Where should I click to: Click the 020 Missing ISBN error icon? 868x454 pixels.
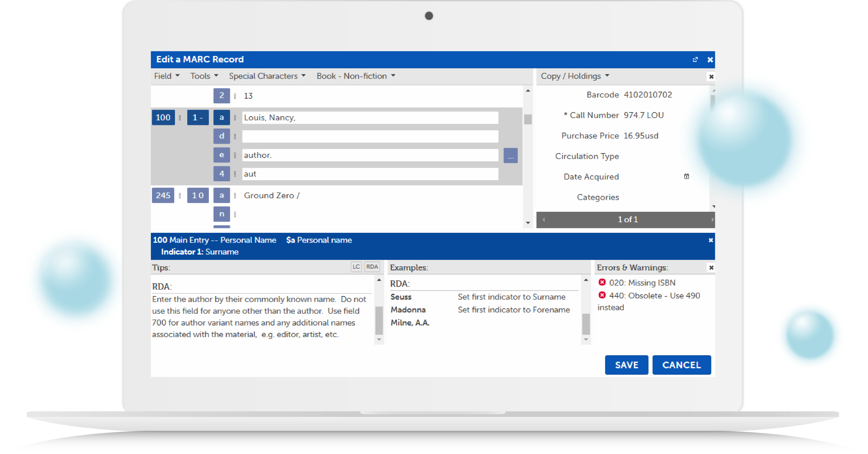coord(602,282)
